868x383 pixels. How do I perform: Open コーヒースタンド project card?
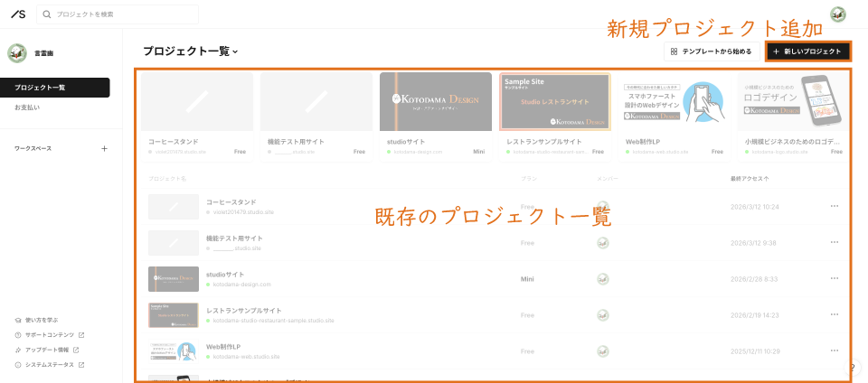tap(197, 117)
